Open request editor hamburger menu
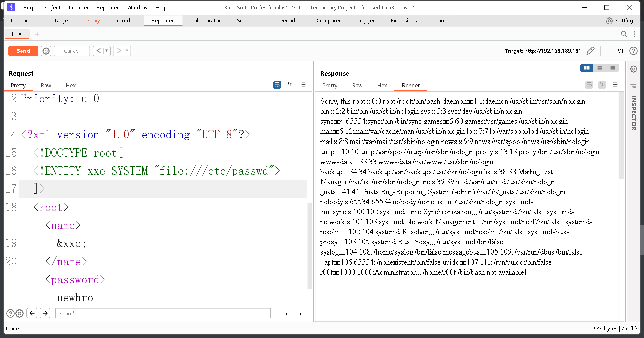This screenshot has height=338, width=644. pyautogui.click(x=303, y=84)
